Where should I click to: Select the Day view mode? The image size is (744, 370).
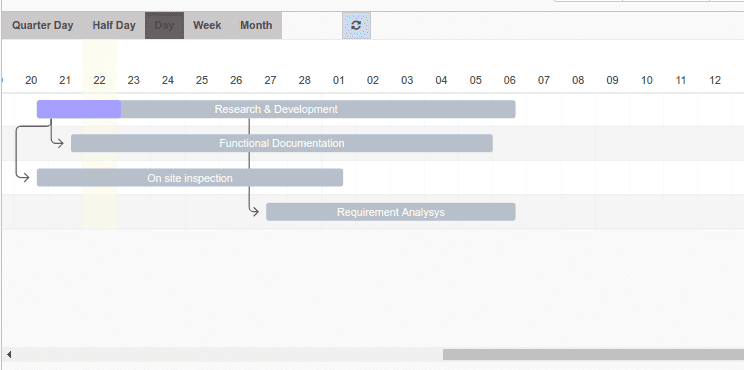[164, 26]
